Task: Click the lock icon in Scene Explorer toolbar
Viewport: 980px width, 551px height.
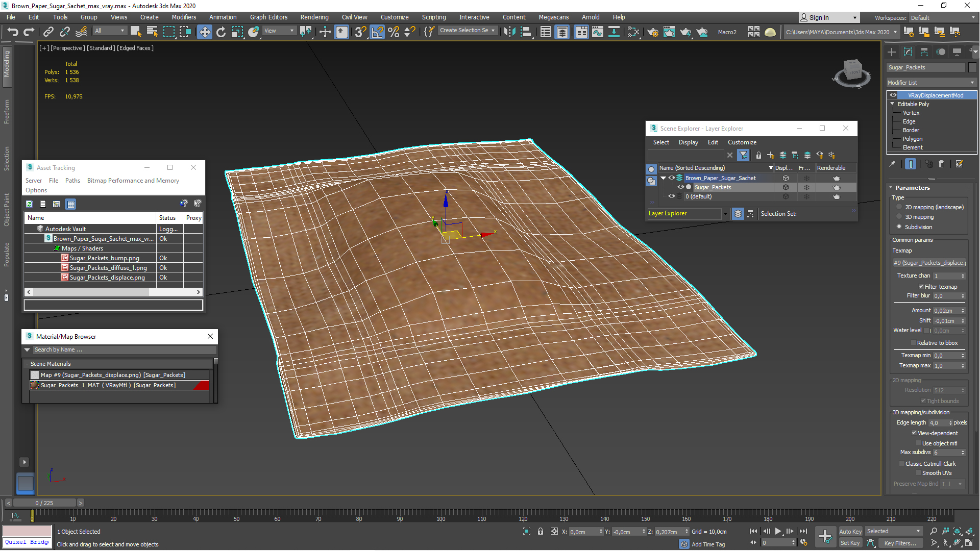Action: point(758,155)
